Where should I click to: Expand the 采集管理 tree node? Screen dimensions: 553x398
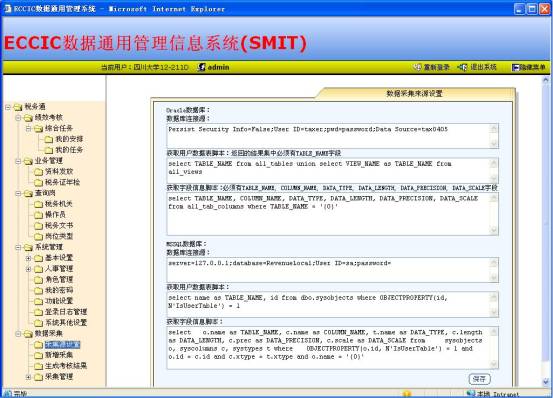(x=29, y=377)
